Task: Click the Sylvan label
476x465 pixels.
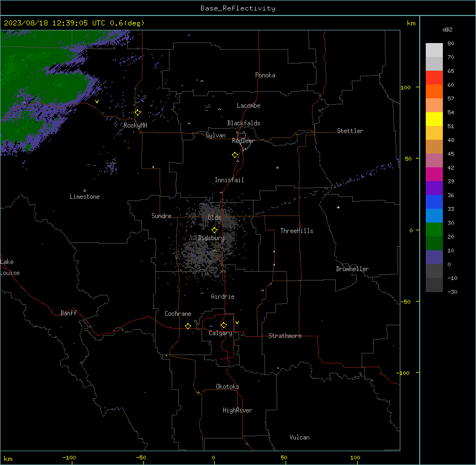Action: (215, 135)
